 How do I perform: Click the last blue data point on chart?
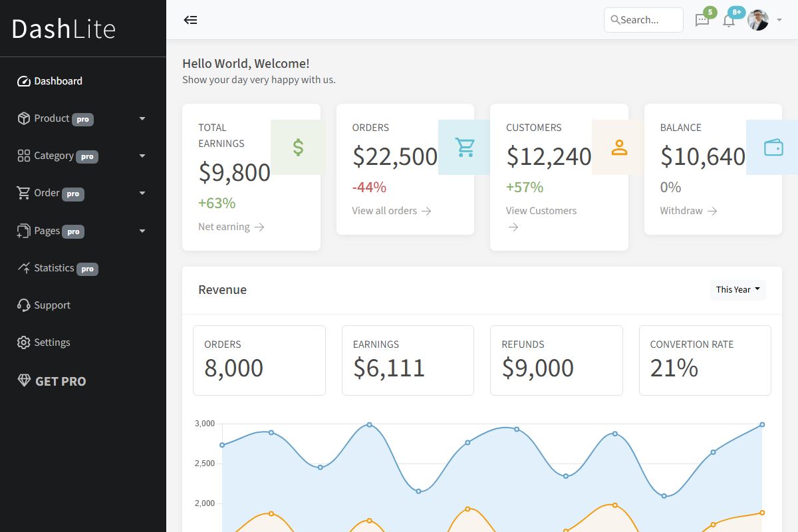click(762, 424)
